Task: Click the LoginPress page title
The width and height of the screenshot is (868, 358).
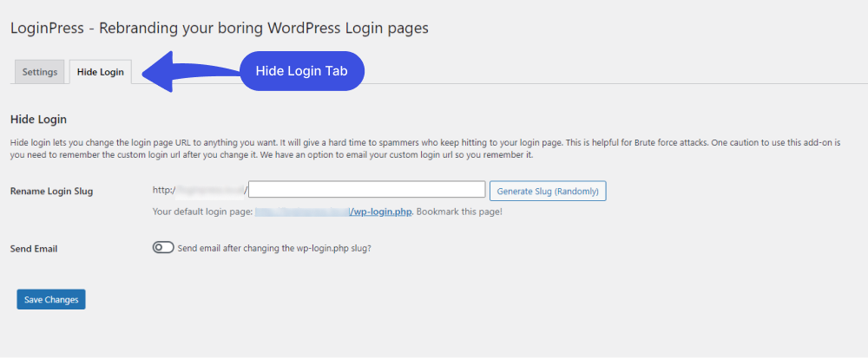Action: click(220, 29)
